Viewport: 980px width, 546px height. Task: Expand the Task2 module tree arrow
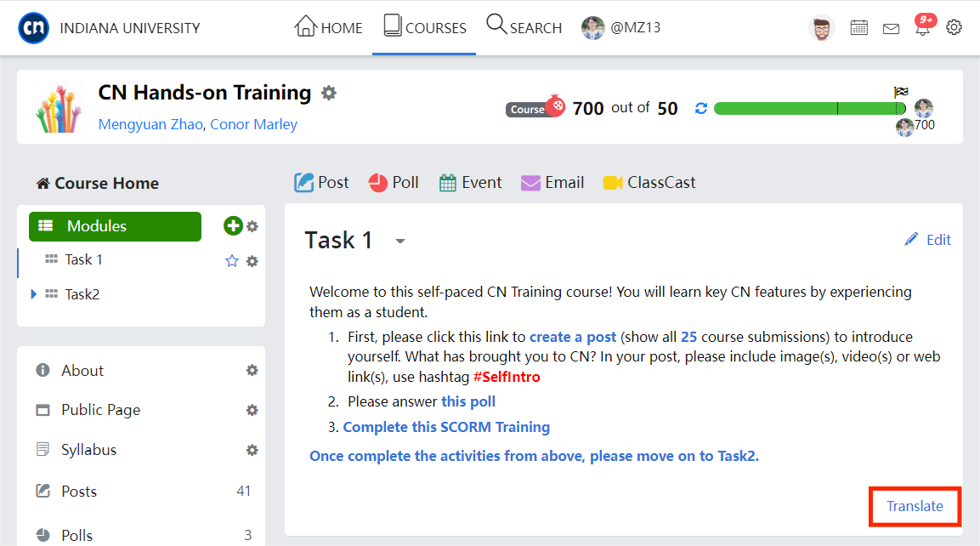click(34, 294)
